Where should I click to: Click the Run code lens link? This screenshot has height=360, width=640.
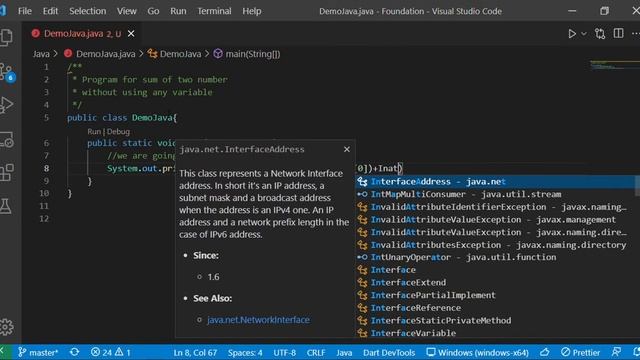click(93, 131)
